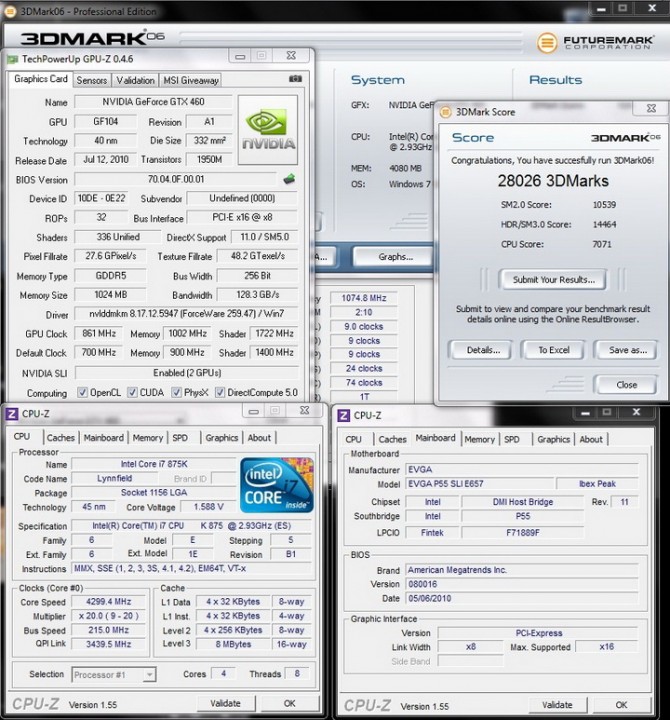Click the NVIDIA logo in GPU-Z
This screenshot has height=720, width=670.
(268, 130)
